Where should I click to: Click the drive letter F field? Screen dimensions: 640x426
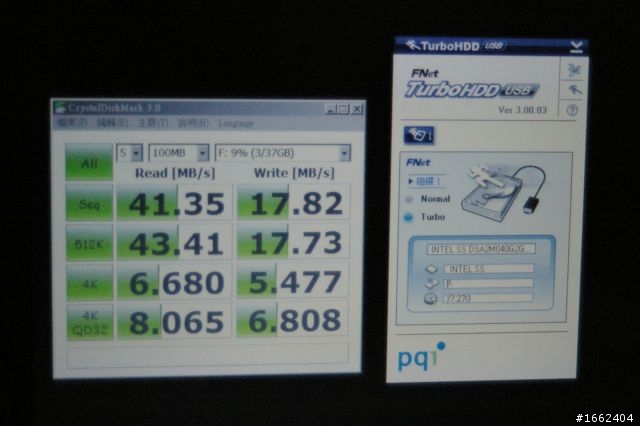coord(488,284)
